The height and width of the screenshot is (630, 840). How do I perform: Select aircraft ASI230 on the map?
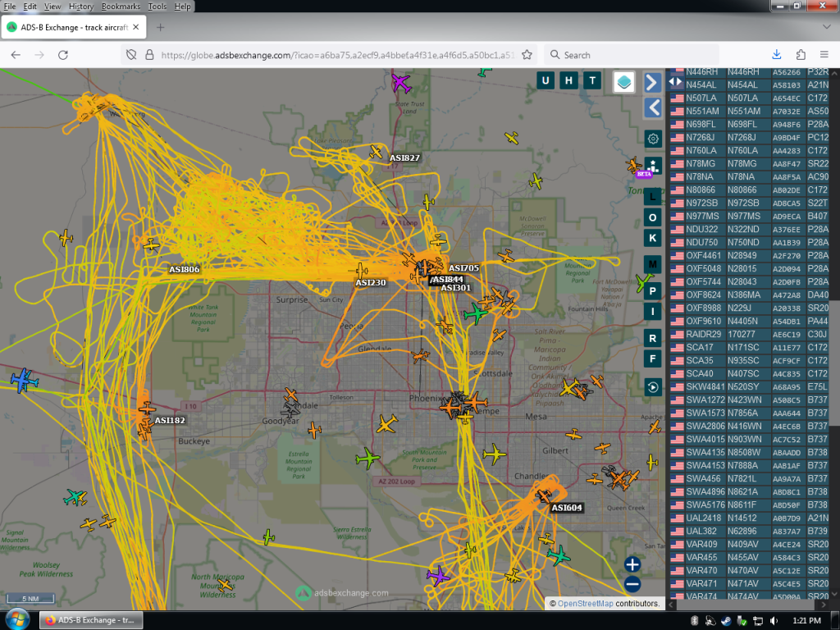(362, 271)
